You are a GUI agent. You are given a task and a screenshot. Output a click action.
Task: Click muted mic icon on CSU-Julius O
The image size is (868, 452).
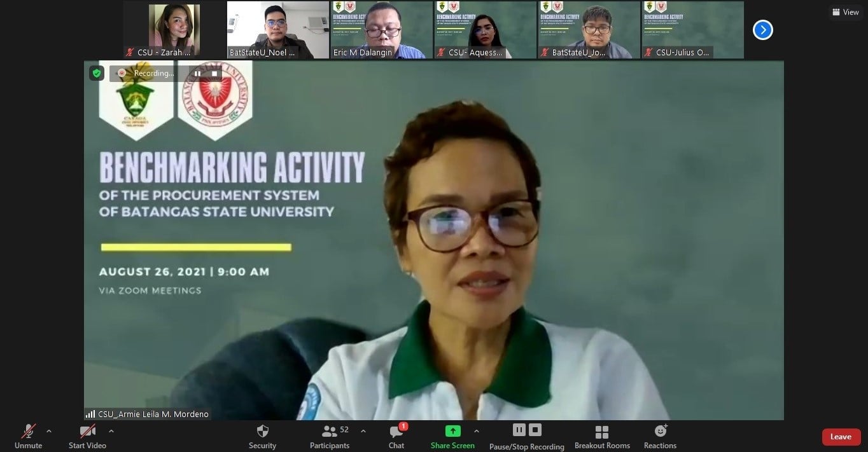[x=648, y=53]
